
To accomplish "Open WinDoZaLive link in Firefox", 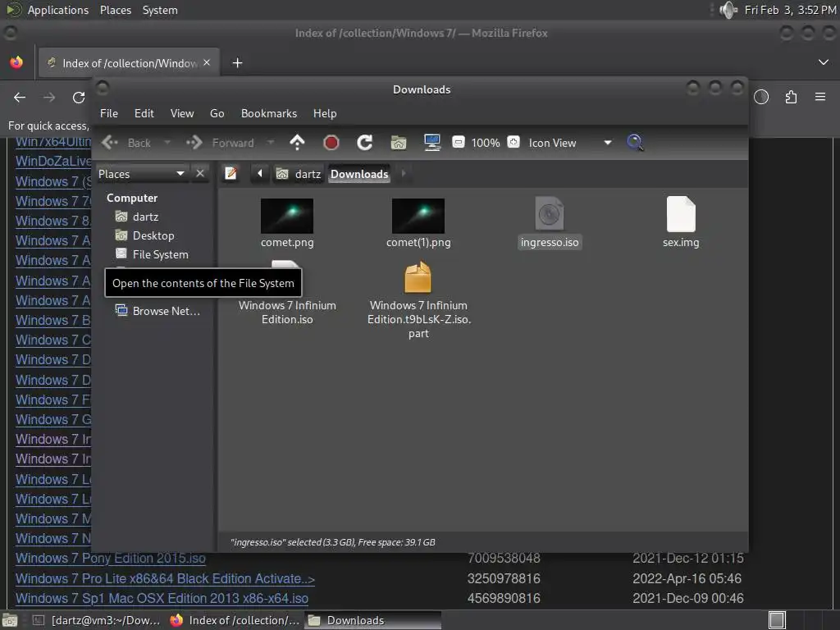I will coord(53,162).
